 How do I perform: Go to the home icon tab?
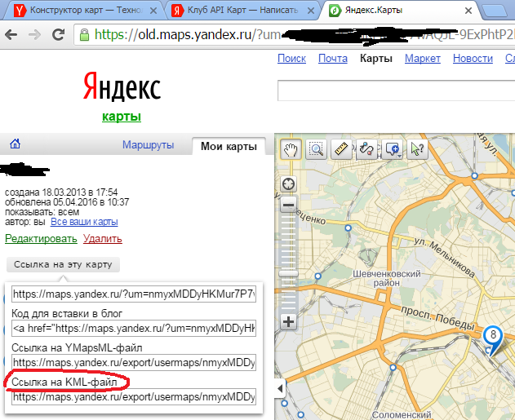(15, 144)
